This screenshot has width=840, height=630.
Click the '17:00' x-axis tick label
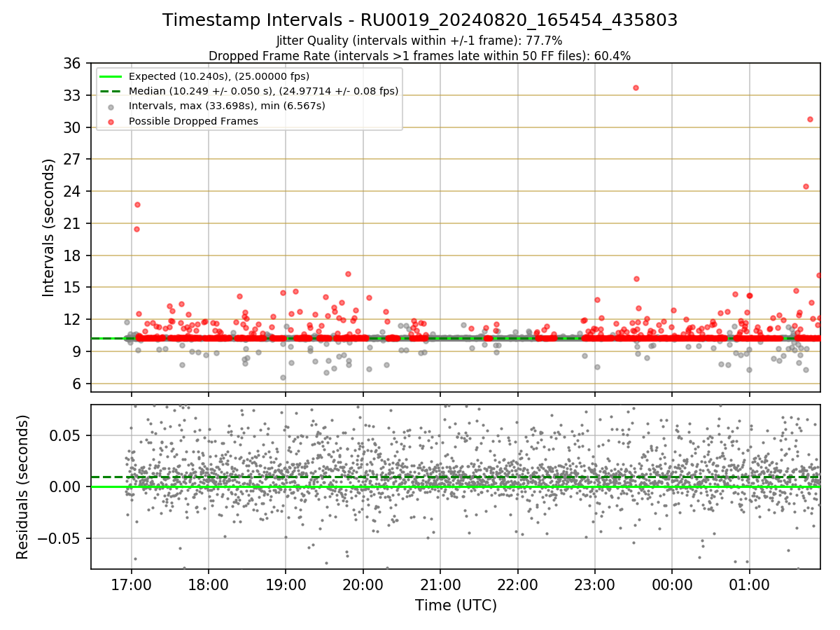pyautogui.click(x=132, y=583)
